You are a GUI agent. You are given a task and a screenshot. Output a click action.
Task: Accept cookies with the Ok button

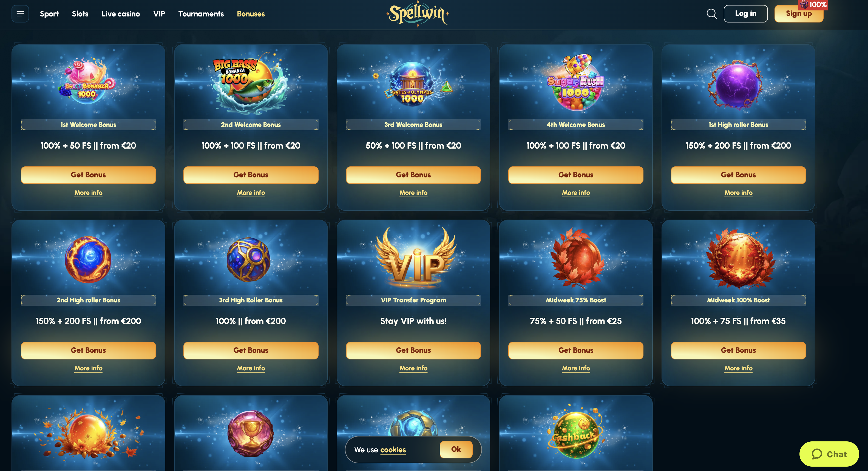[456, 449]
